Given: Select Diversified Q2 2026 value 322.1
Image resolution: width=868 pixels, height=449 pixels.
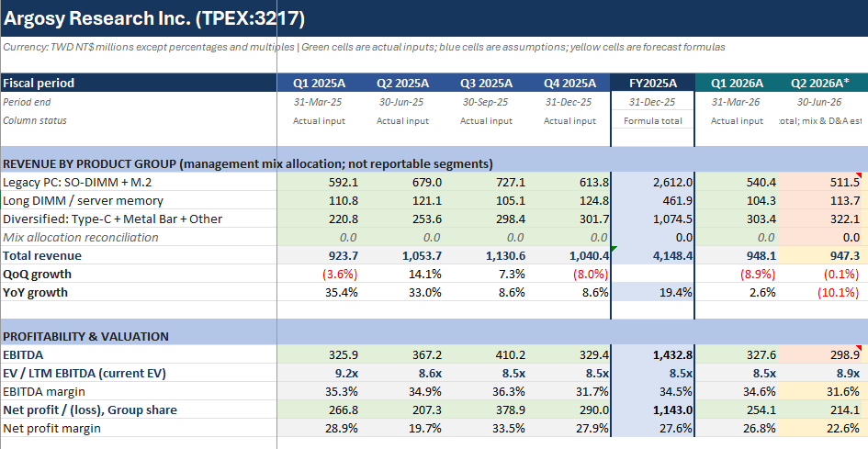Looking at the screenshot, I should pos(820,219).
